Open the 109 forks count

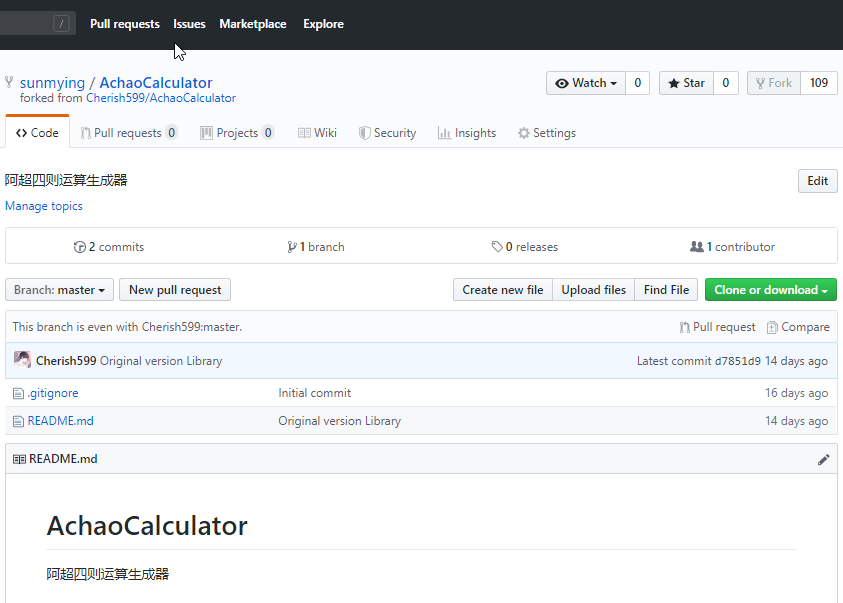coord(819,83)
